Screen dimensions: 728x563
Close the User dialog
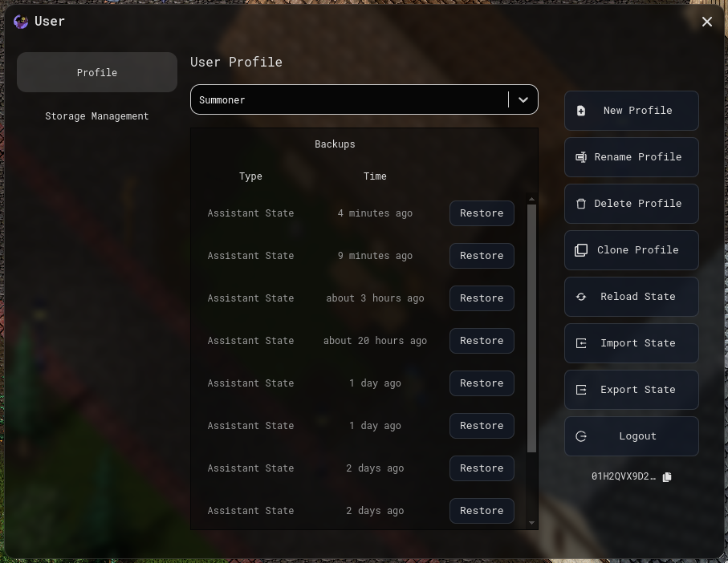point(707,22)
